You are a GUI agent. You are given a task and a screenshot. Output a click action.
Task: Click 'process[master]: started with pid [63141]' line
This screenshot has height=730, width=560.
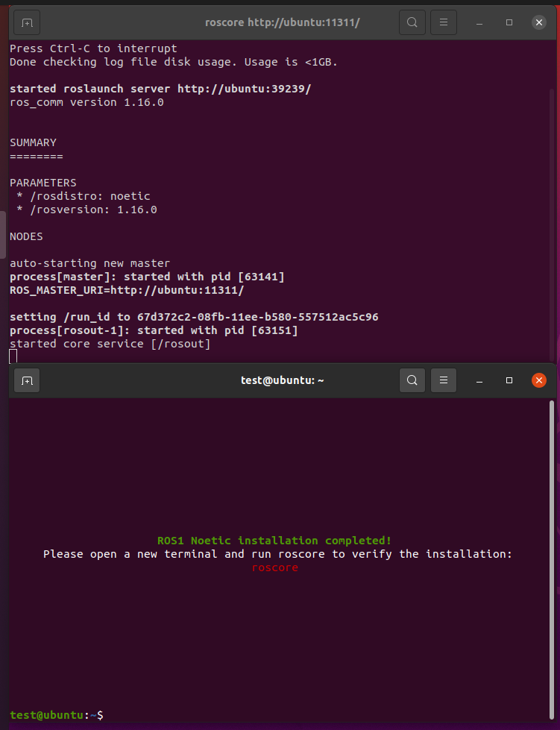tap(147, 277)
